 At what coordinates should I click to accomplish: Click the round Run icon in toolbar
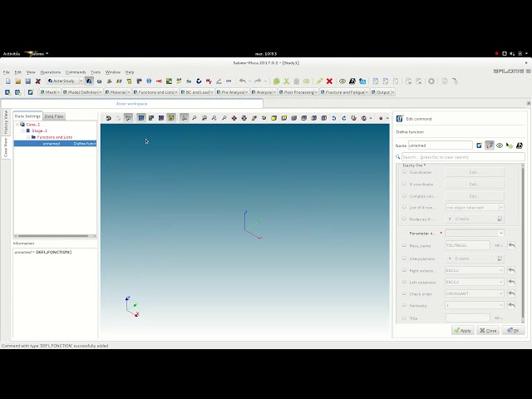coord(431,81)
